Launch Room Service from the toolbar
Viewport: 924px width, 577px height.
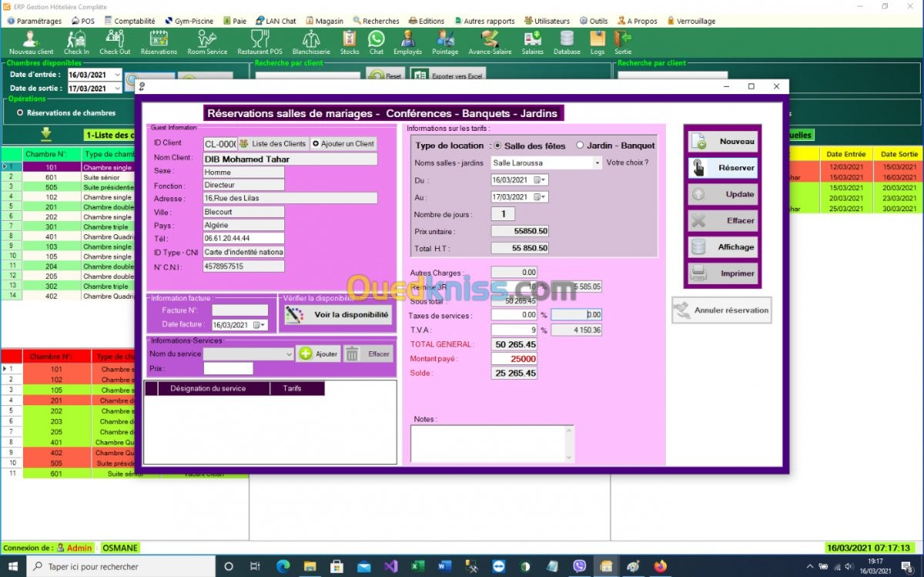click(x=207, y=42)
